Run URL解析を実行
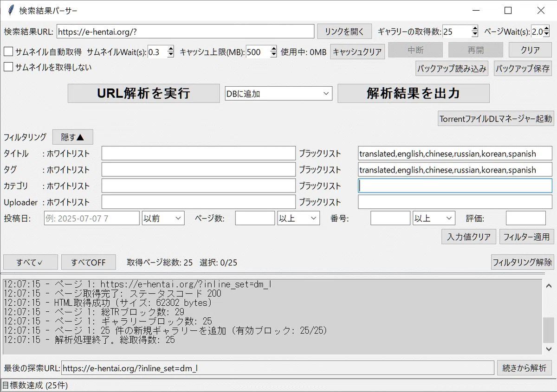This screenshot has width=557, height=392. [x=143, y=93]
